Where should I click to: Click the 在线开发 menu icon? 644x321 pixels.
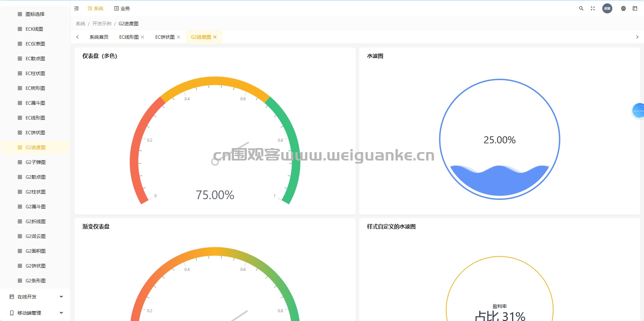tap(12, 297)
